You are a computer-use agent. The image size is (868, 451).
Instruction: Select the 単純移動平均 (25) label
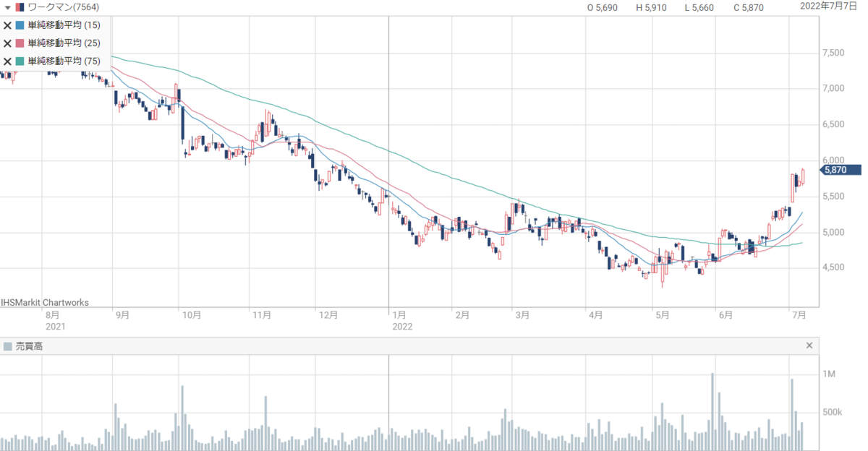point(64,43)
